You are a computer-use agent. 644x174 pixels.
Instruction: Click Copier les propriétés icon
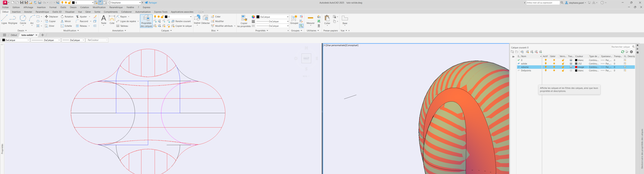click(x=244, y=21)
